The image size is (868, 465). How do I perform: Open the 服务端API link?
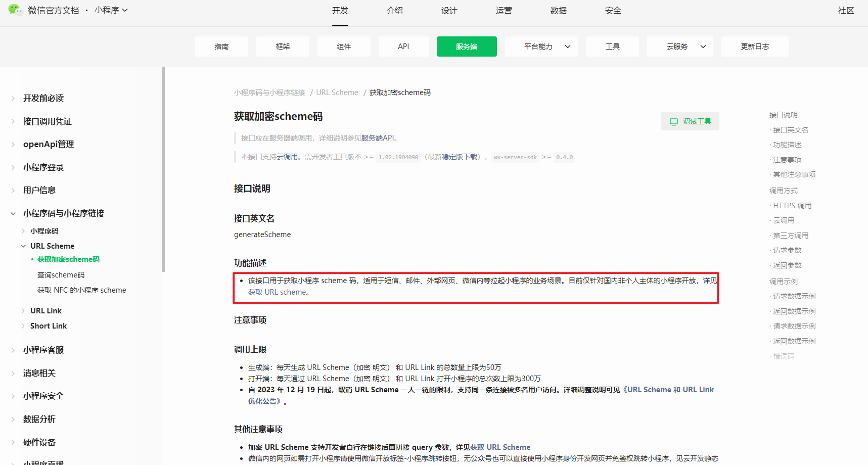pyautogui.click(x=377, y=138)
